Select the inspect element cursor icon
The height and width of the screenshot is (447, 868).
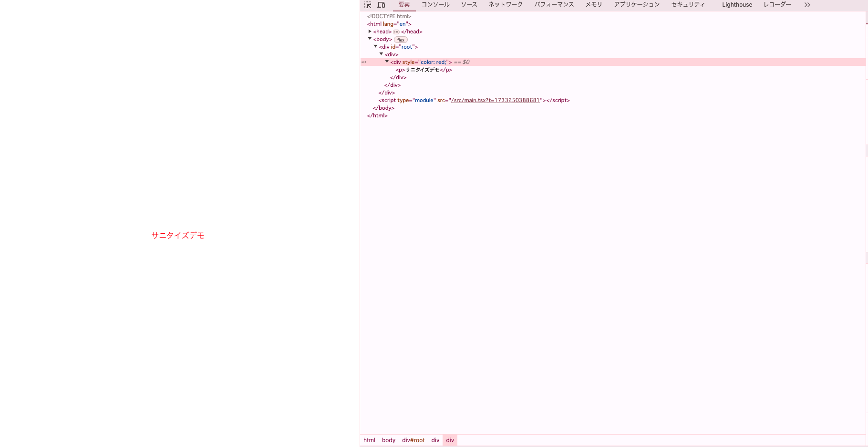coord(368,5)
